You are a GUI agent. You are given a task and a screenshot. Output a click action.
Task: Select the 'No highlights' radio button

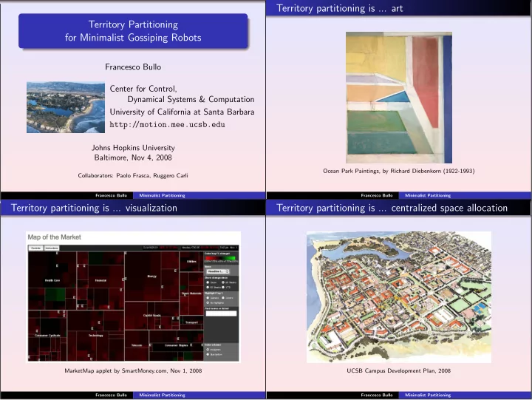click(208, 303)
